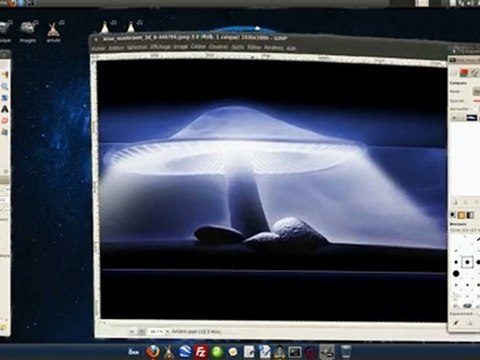The image size is (480, 360).
Task: Open the Calque menu
Action: 198,47
